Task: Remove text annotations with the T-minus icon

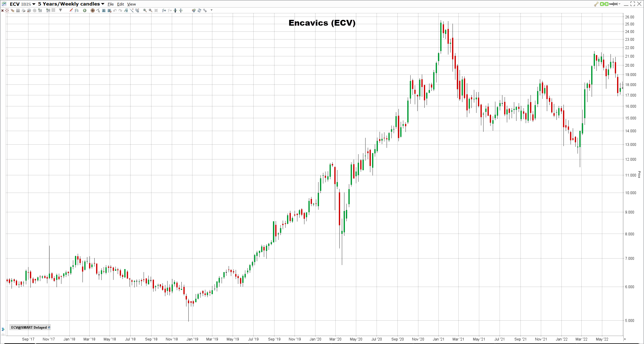Action: [109, 11]
